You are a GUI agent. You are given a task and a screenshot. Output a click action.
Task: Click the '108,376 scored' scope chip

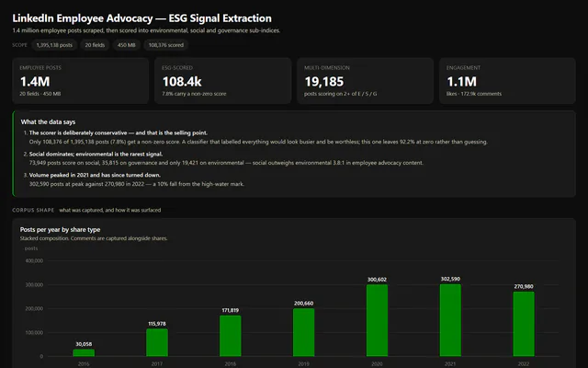pyautogui.click(x=166, y=45)
